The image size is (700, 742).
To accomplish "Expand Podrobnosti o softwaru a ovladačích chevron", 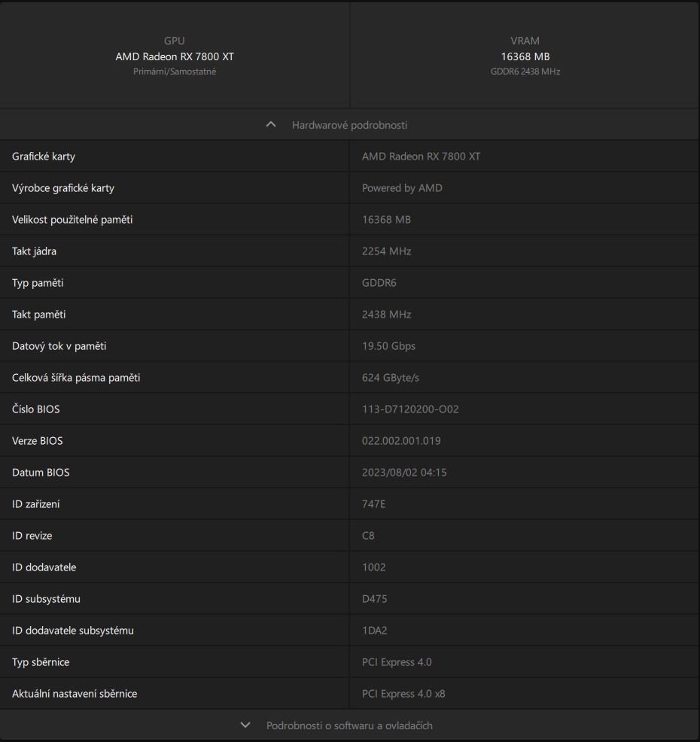I will pyautogui.click(x=245, y=725).
